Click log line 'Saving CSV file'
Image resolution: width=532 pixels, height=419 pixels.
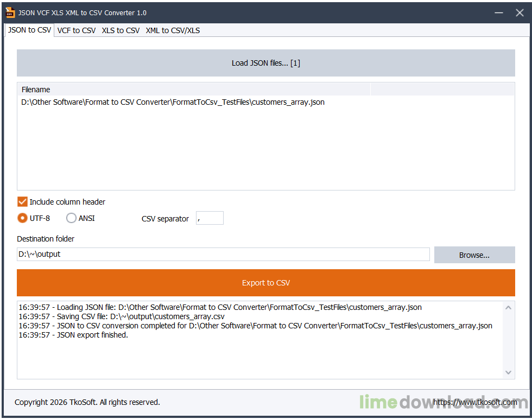(122, 316)
